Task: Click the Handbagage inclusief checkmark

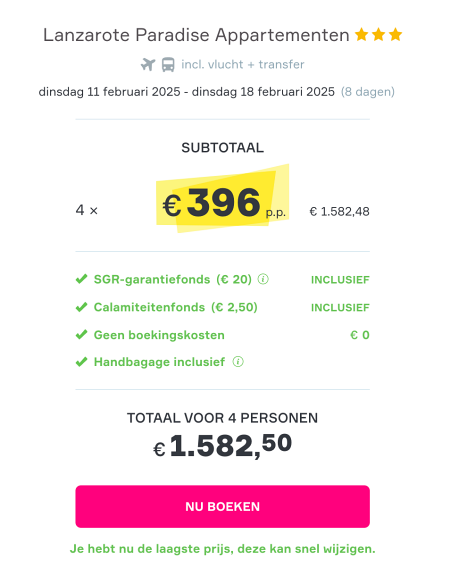Action: pyautogui.click(x=81, y=362)
